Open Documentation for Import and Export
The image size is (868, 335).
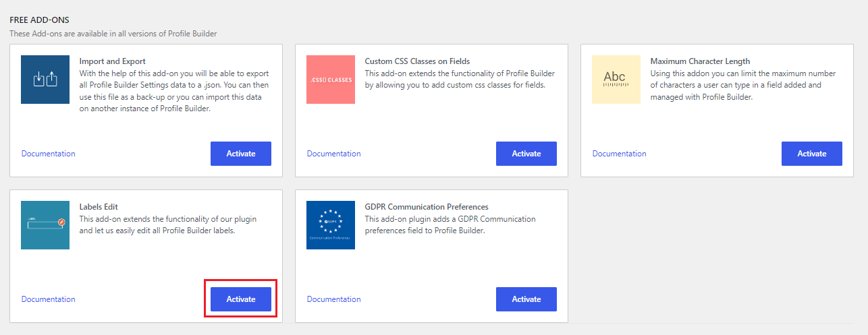coord(49,154)
